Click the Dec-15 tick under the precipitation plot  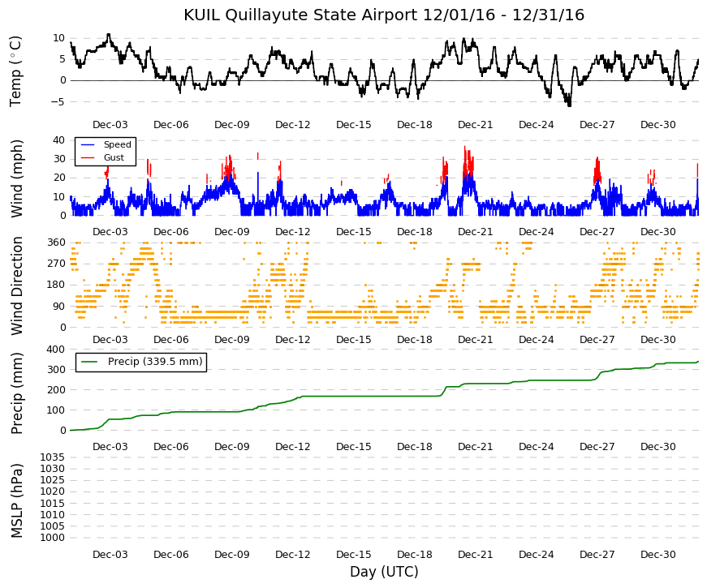(x=354, y=447)
